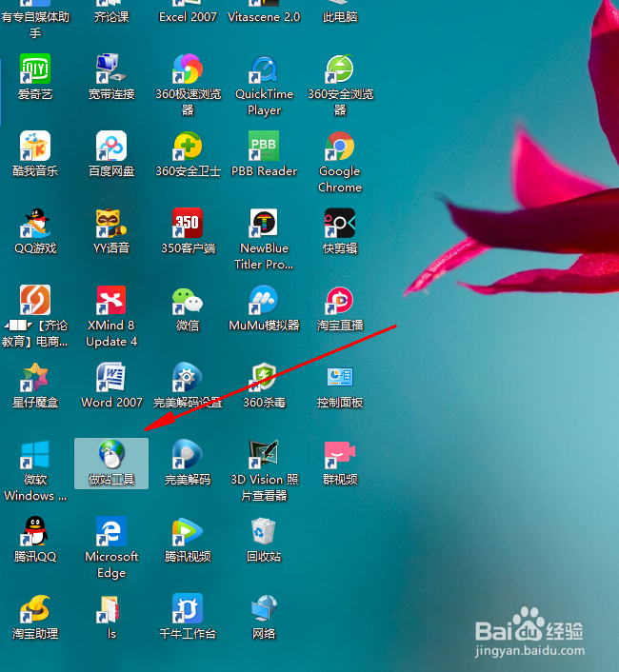Select the 齐论教育 电商 shortcut
Image resolution: width=619 pixels, height=672 pixels.
point(35,300)
